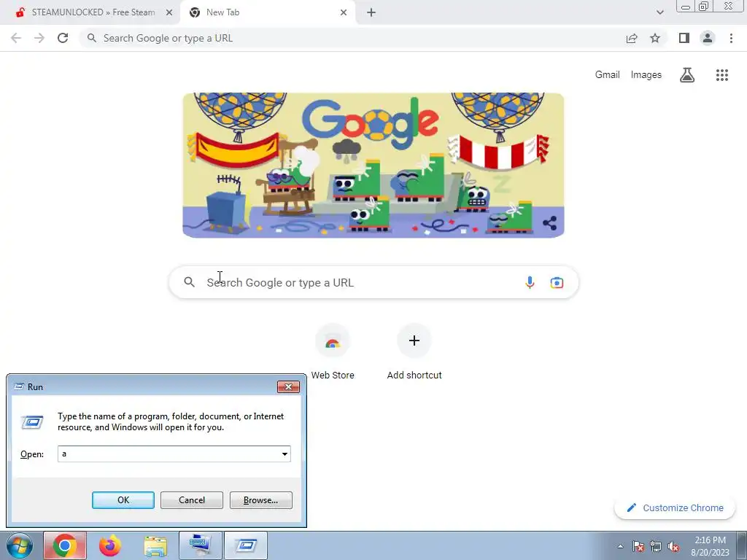Open the Chrome three-dot menu
747x560 pixels.
click(x=731, y=38)
